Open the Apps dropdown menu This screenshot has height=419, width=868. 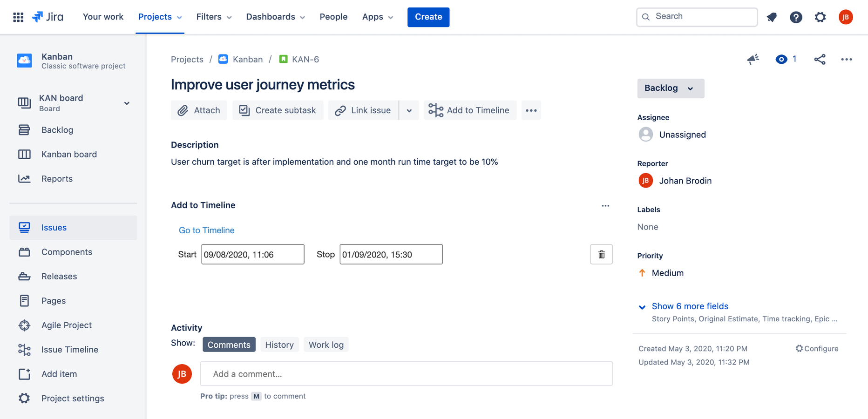[378, 17]
